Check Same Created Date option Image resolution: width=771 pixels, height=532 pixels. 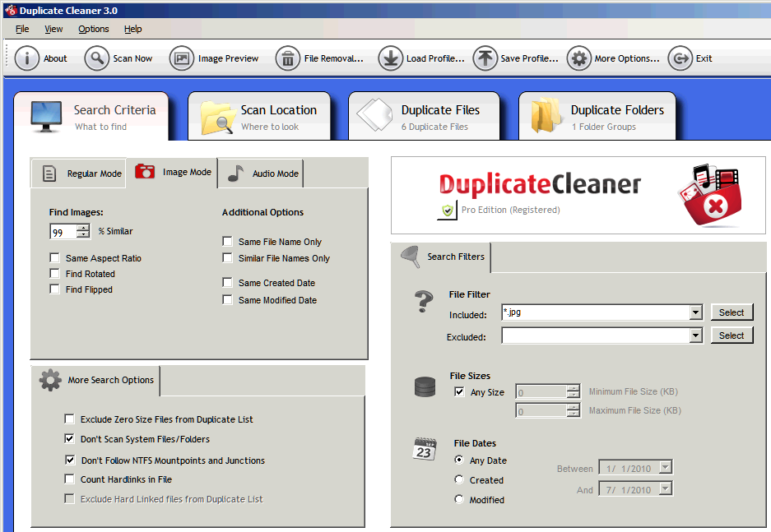click(x=227, y=283)
